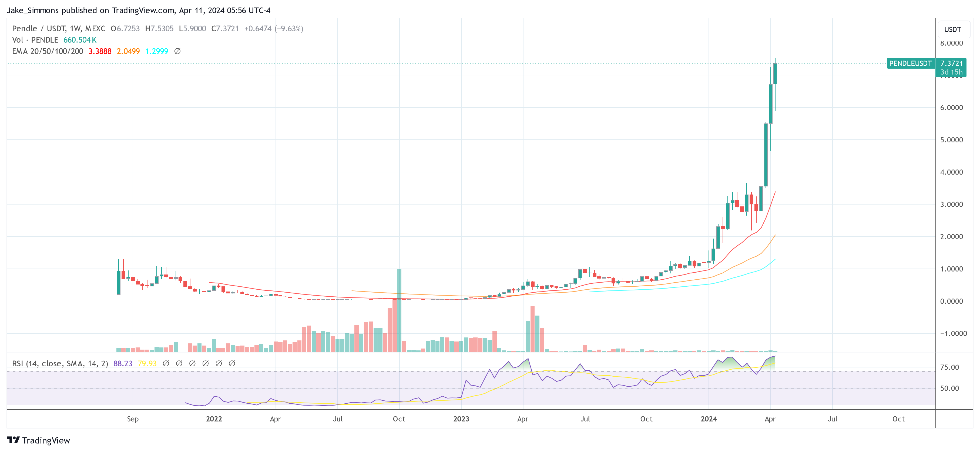Click the last null symbol in RSI legend
Image resolution: width=980 pixels, height=452 pixels.
232,363
